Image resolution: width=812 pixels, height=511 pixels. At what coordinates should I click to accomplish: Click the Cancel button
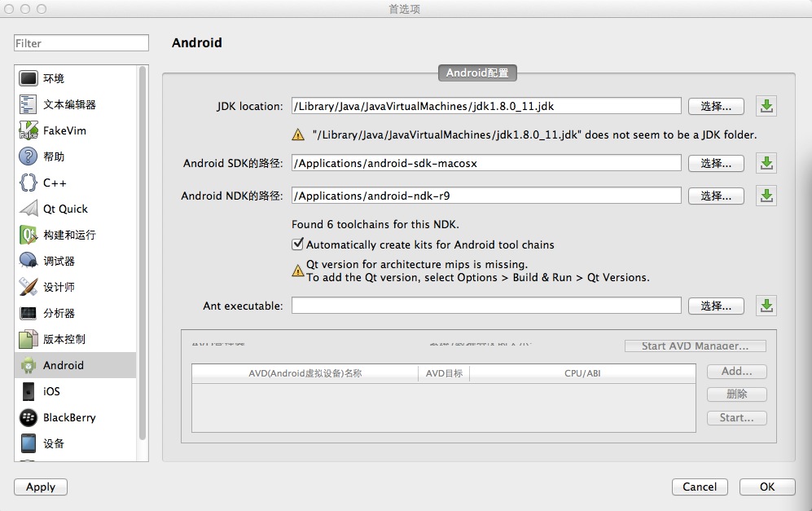click(700, 487)
